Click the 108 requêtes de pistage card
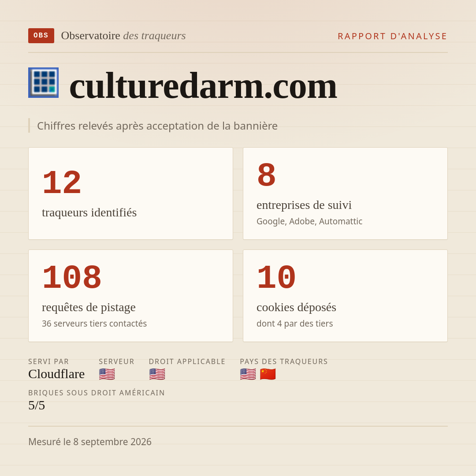Image resolution: width=476 pixels, height=476 pixels. click(x=130, y=296)
